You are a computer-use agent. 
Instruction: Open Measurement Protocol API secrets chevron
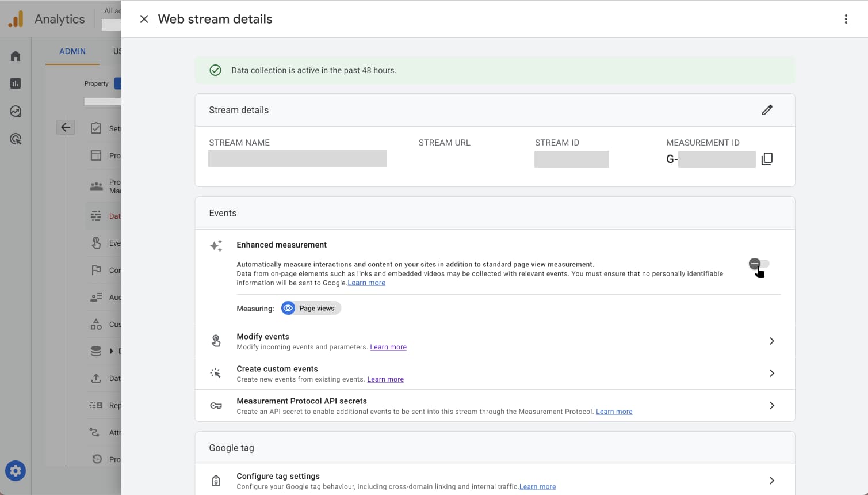tap(771, 406)
